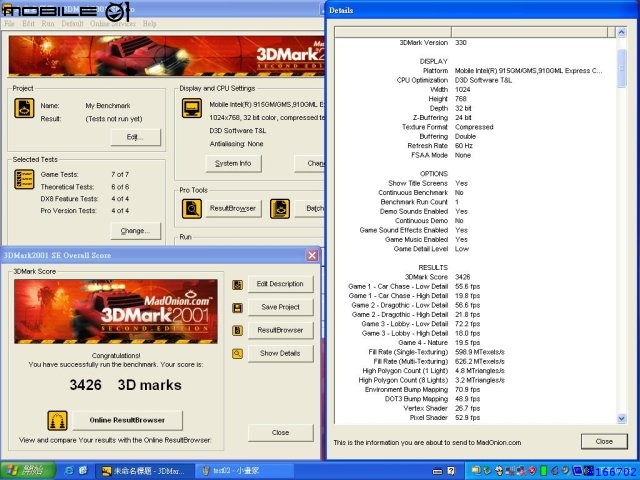Click the 'Game Detail Level' row
The height and width of the screenshot is (480, 640).
476,249
